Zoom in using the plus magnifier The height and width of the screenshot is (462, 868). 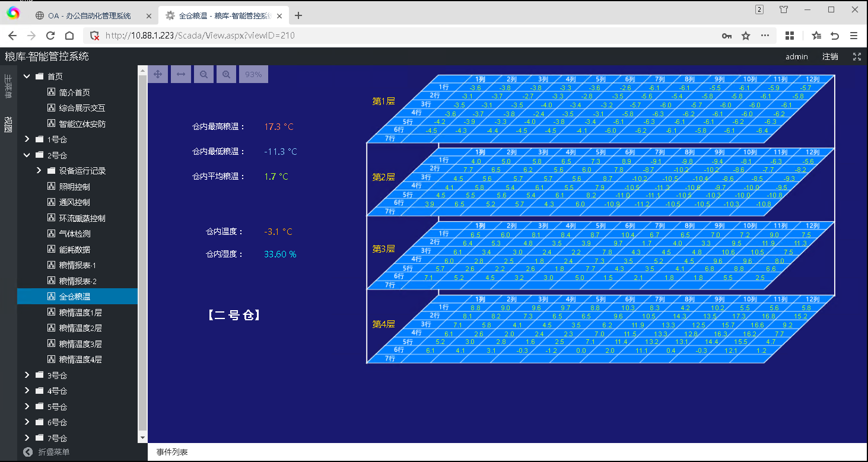pos(226,74)
